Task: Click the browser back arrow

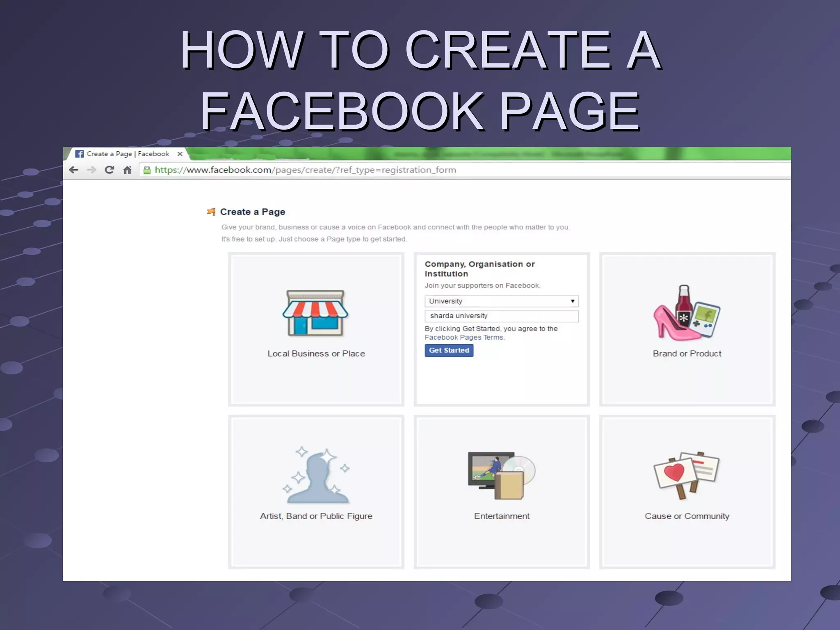Action: pyautogui.click(x=73, y=170)
